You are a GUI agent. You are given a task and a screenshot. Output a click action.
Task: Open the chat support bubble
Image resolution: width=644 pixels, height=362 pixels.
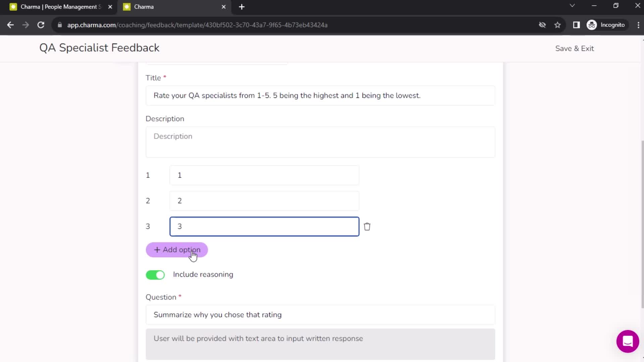coord(628,341)
